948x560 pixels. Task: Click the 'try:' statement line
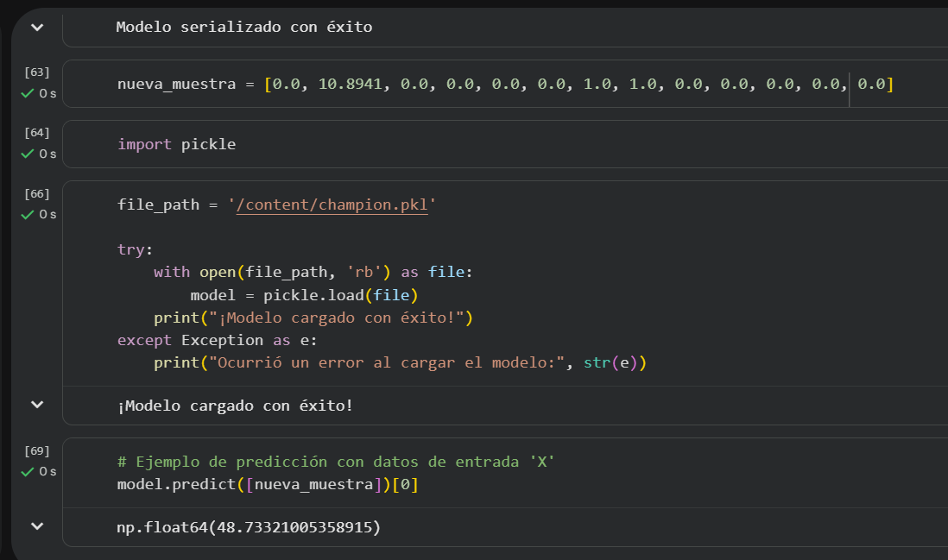point(135,249)
